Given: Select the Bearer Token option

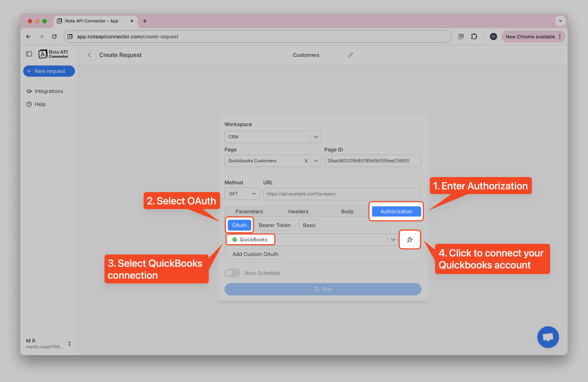Looking at the screenshot, I should (x=274, y=225).
